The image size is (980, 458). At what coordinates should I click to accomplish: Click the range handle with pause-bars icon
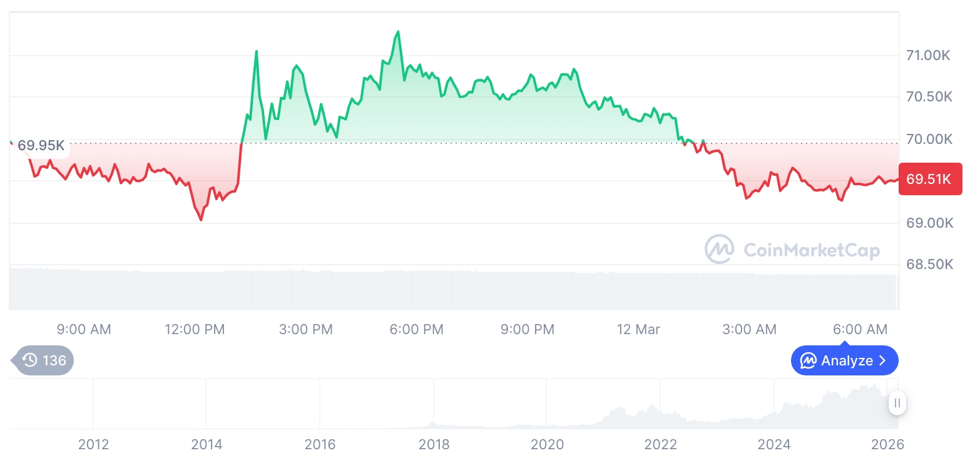[897, 403]
